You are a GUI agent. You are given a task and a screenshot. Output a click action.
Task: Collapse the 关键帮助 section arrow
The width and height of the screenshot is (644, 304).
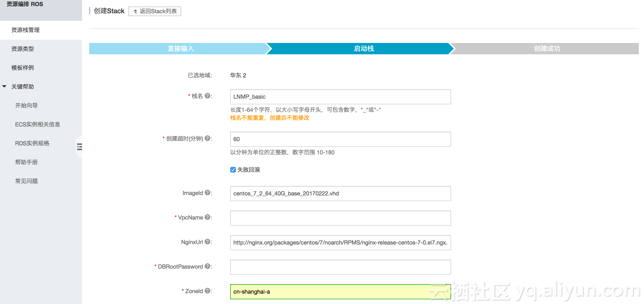pos(4,87)
